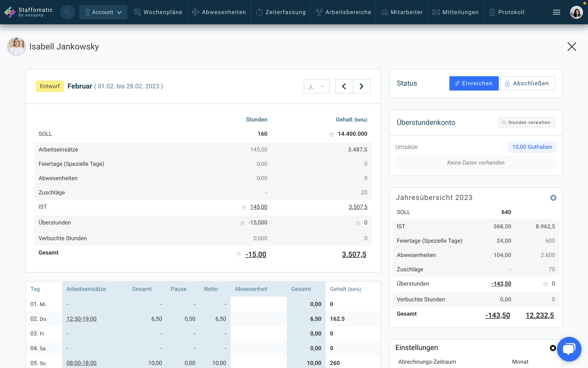Close the Einstellungen panel
The width and height of the screenshot is (588, 368).
[553, 348]
